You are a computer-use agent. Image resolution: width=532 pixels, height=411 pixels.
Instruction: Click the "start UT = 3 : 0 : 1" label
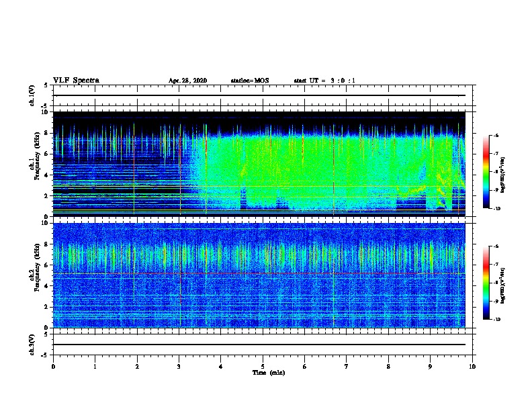(x=324, y=81)
